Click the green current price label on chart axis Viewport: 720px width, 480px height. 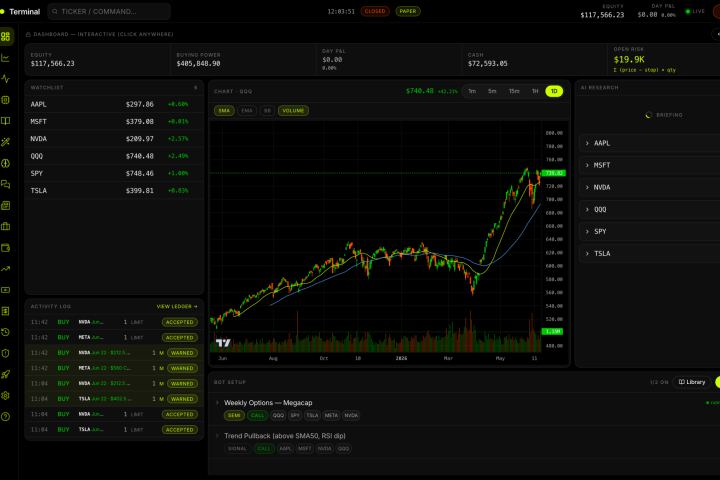click(x=554, y=173)
